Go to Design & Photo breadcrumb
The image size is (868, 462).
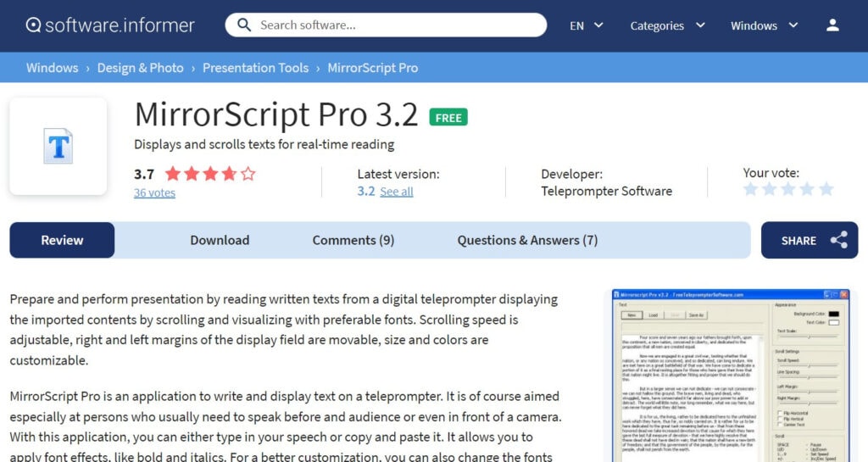[140, 68]
